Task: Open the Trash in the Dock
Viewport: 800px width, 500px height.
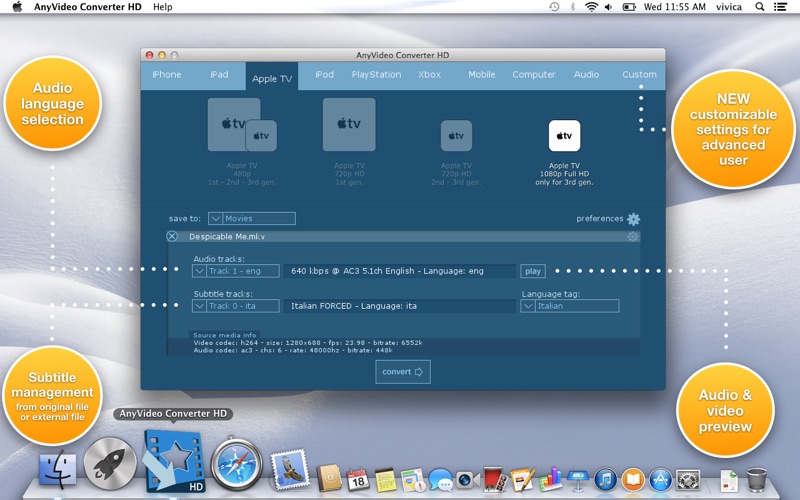Action: [x=756, y=479]
